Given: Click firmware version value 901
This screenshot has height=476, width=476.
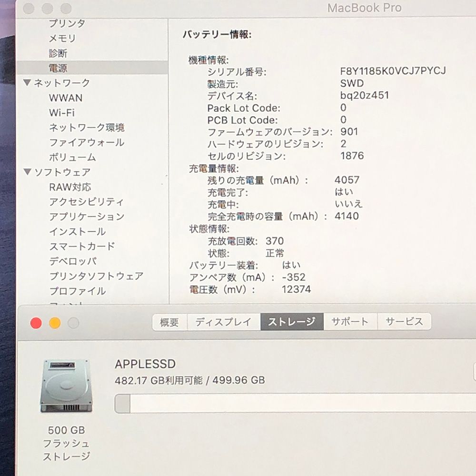Looking at the screenshot, I should (349, 131).
